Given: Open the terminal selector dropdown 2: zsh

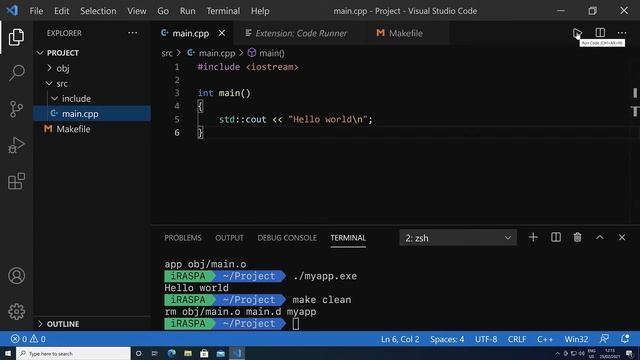Looking at the screenshot, I should tap(458, 238).
